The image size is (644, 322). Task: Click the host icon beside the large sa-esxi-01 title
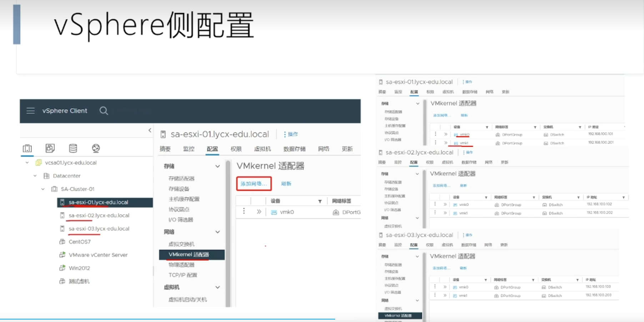point(163,134)
